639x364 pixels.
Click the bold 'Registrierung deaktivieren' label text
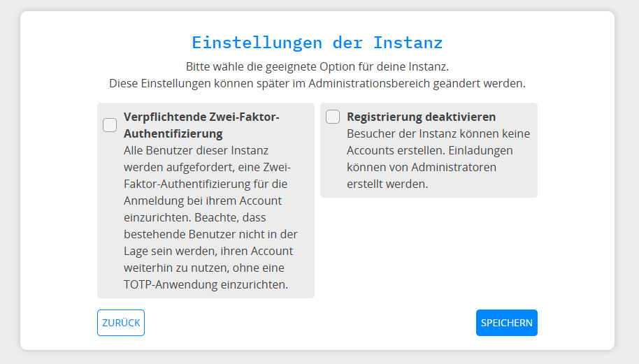pos(421,117)
